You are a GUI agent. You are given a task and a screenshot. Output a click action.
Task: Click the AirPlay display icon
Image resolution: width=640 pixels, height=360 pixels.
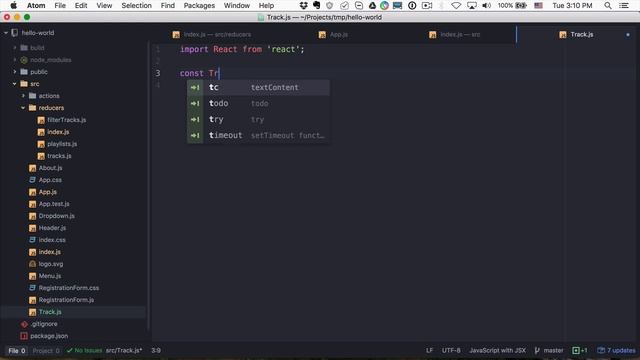[x=471, y=5]
